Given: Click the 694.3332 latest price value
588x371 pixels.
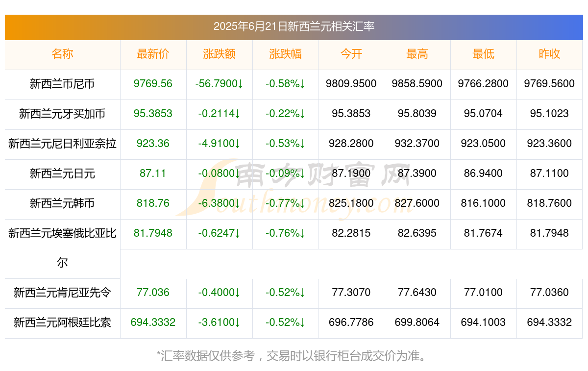Looking at the screenshot, I should point(153,322).
